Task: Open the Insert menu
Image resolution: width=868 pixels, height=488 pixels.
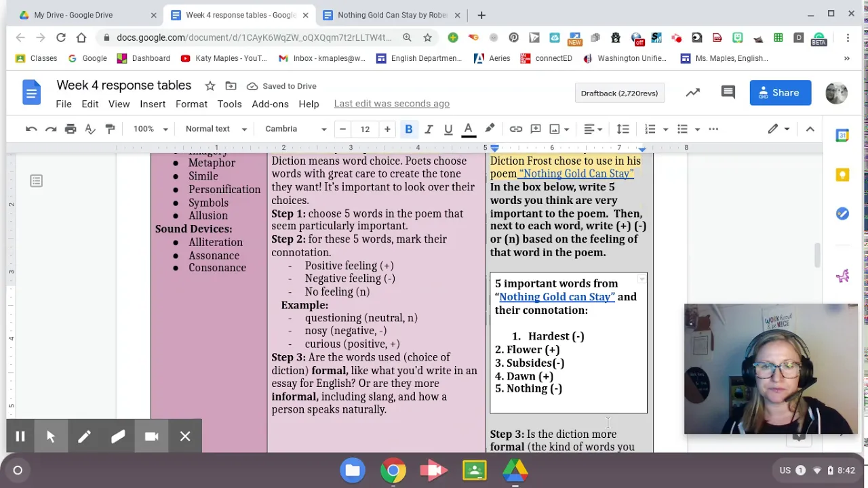Action: (153, 104)
